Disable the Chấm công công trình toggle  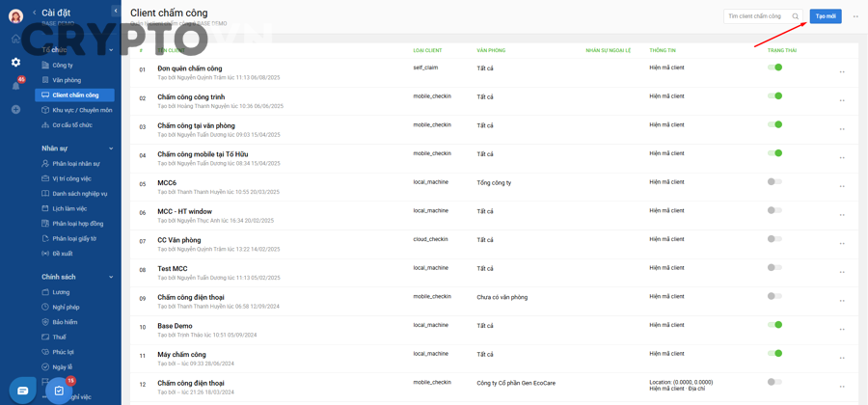[x=774, y=96]
